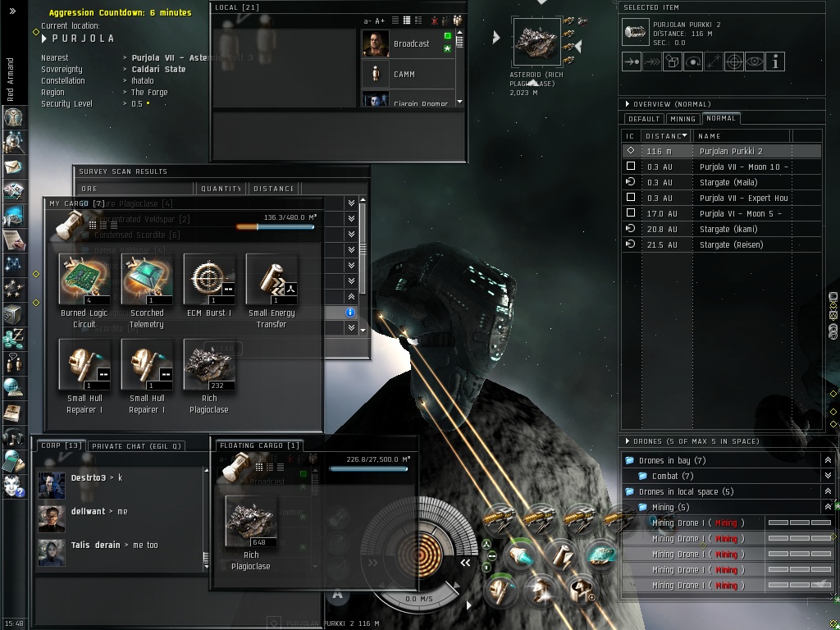Click the My Cargo capacity bar

tap(276, 226)
